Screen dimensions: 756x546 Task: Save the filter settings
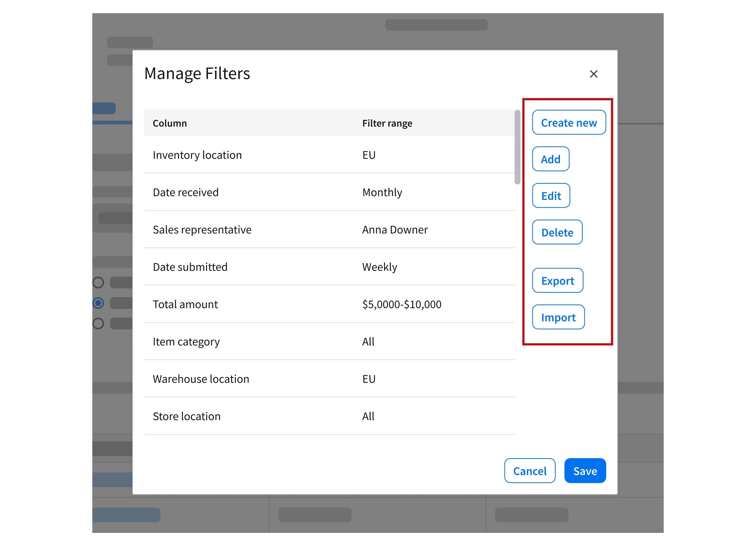585,471
